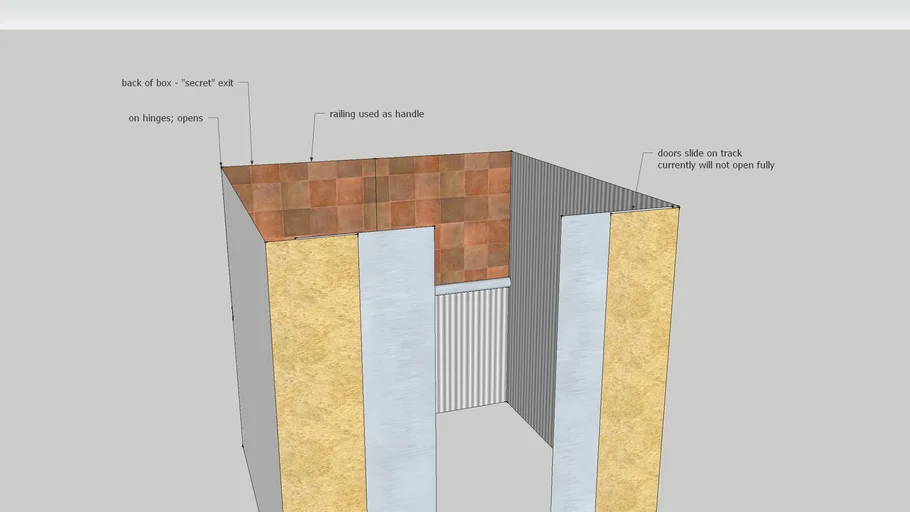Select the 'railing used as handle' label
The height and width of the screenshot is (512, 910).
(377, 114)
